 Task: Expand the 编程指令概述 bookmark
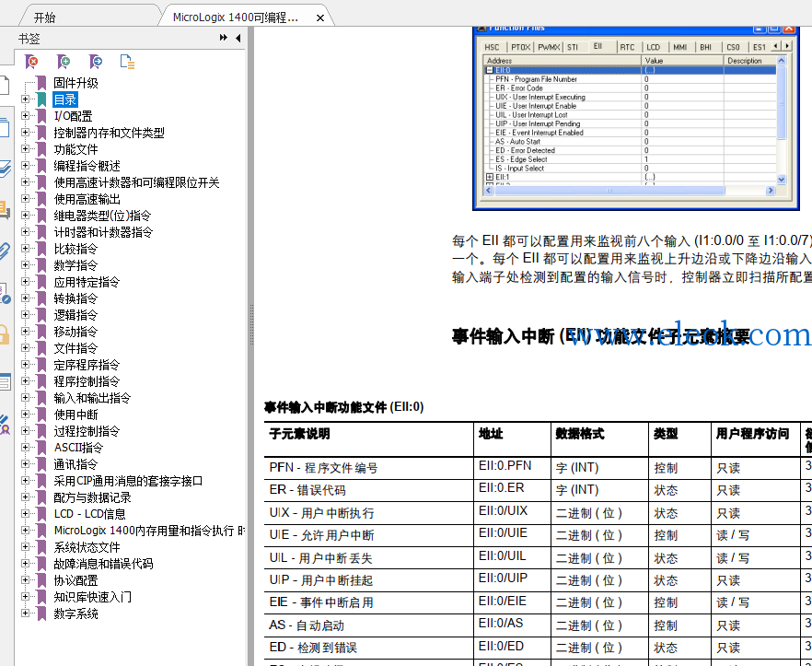25,165
